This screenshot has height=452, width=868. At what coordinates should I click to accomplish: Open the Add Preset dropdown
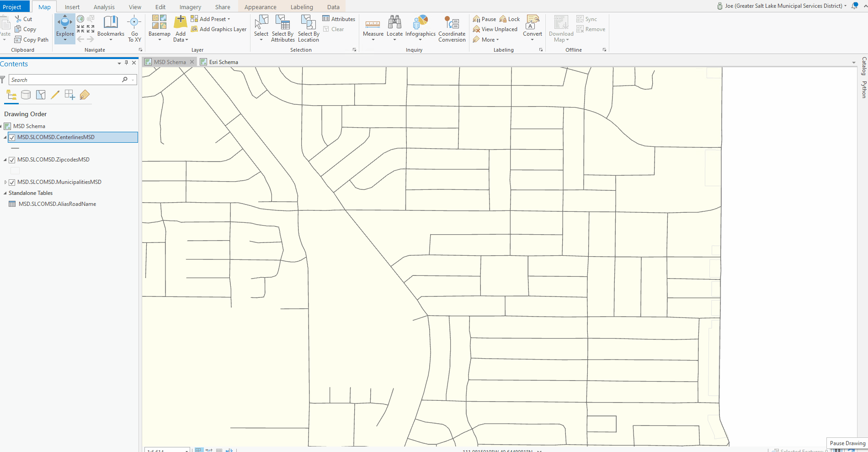210,19
